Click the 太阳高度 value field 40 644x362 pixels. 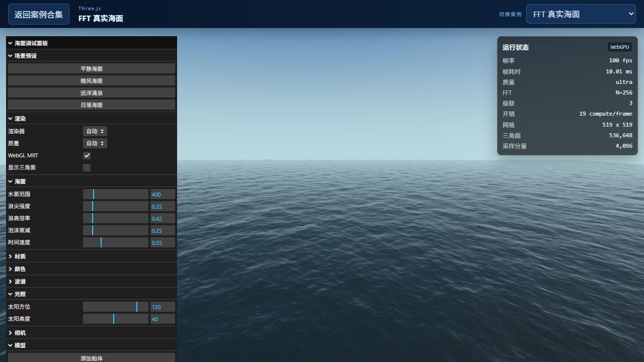click(163, 319)
